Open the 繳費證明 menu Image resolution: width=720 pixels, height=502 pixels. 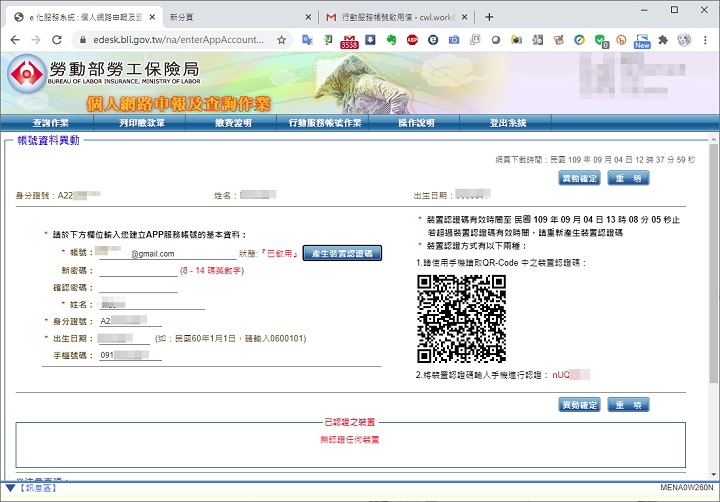pos(233,123)
